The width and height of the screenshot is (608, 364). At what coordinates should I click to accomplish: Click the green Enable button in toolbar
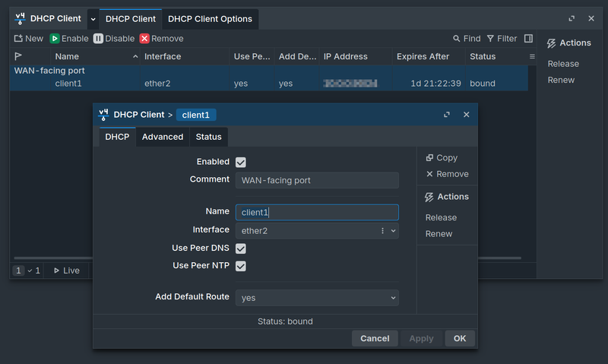pos(69,39)
